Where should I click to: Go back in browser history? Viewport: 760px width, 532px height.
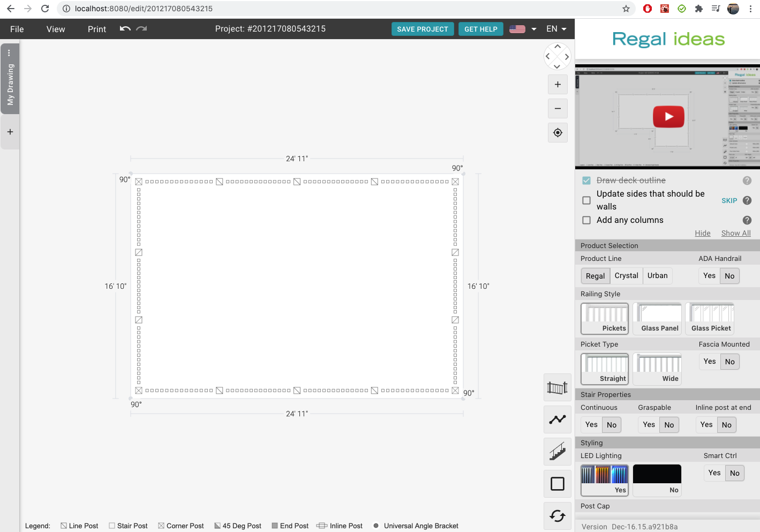(x=11, y=9)
